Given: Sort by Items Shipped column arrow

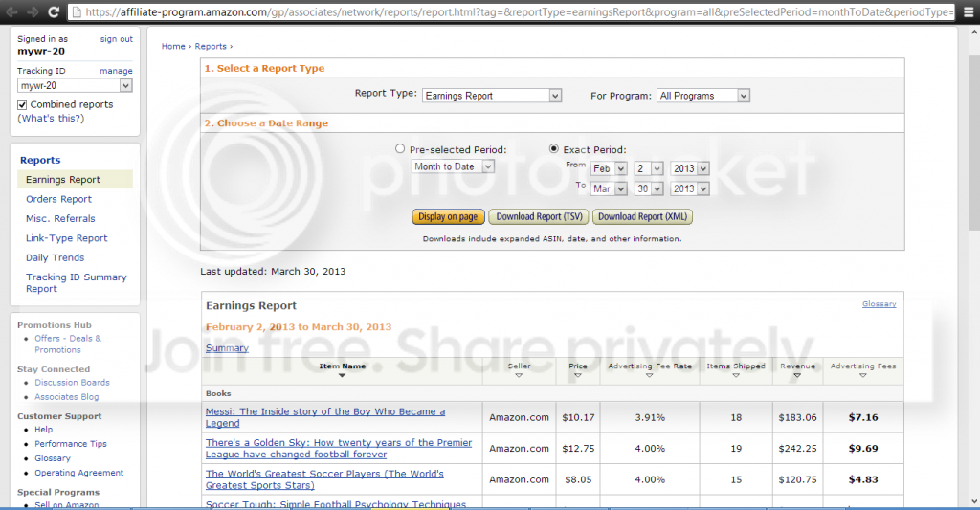Looking at the screenshot, I should [736, 376].
